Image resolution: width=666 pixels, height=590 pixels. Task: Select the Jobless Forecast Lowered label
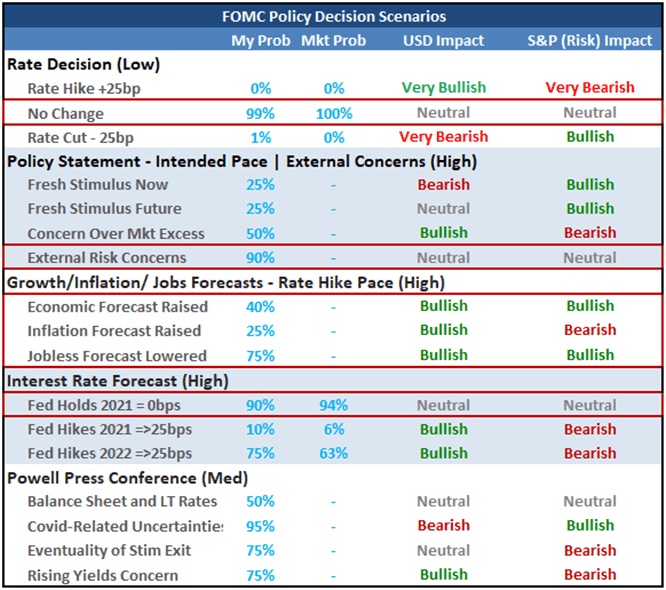(x=117, y=356)
